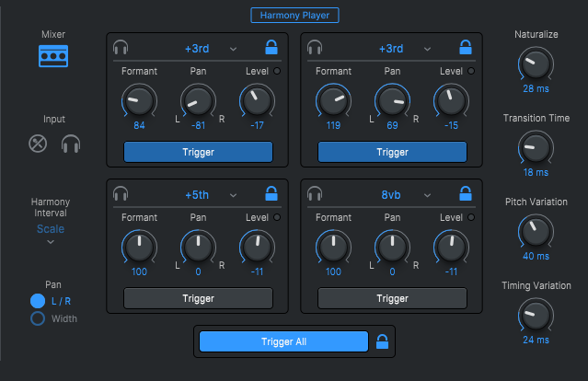588x381 pixels.
Task: Click the Naturalize value 28 ms
Action: [536, 88]
